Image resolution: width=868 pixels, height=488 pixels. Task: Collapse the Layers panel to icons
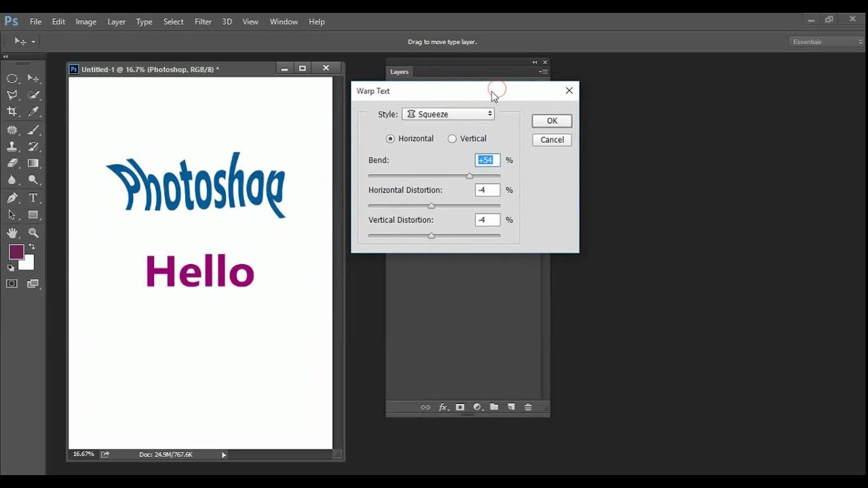click(x=534, y=62)
